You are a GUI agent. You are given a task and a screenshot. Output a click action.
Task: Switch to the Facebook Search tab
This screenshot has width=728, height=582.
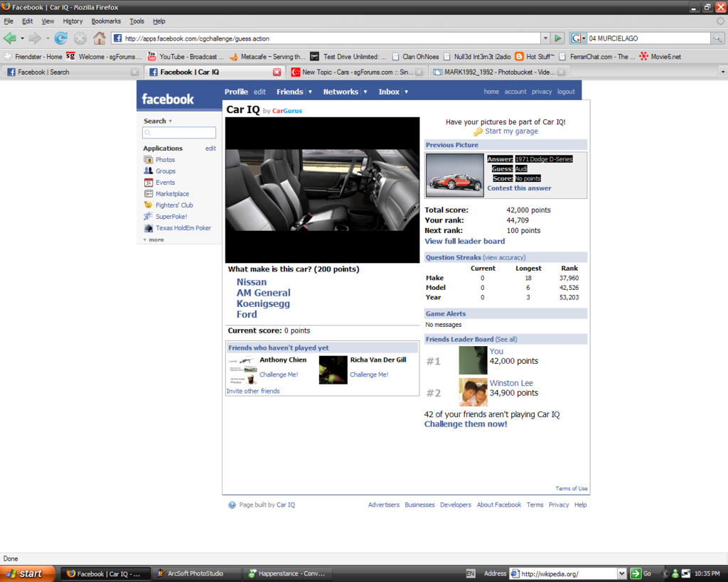click(68, 72)
